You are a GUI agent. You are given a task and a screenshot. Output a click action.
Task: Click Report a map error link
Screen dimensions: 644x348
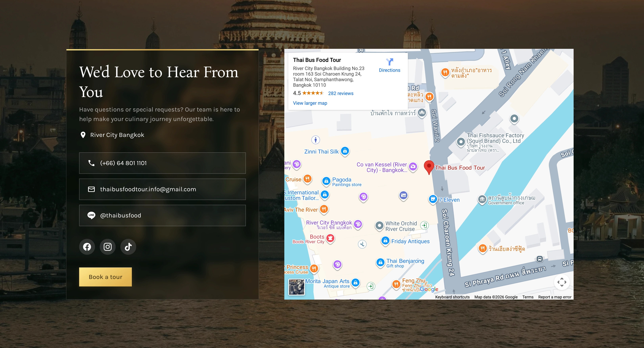pyautogui.click(x=555, y=297)
